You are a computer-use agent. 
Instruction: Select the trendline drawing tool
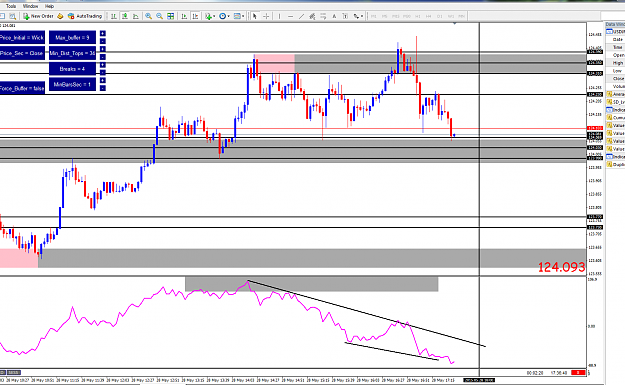(x=301, y=16)
